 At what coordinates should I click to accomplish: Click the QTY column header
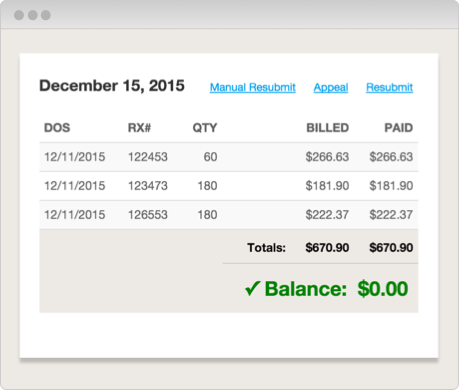pos(205,128)
